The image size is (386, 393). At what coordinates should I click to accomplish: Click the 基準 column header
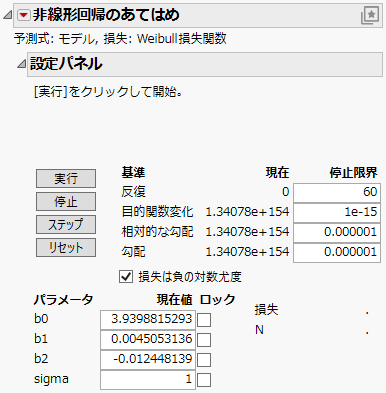(133, 173)
